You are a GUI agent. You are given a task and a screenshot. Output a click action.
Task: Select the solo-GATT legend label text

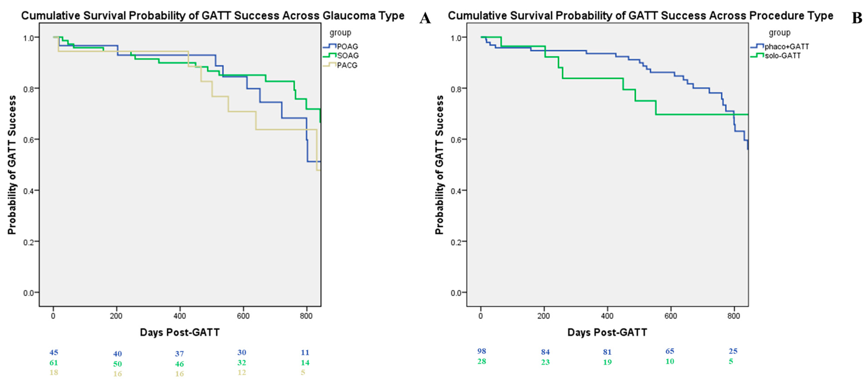pos(782,56)
